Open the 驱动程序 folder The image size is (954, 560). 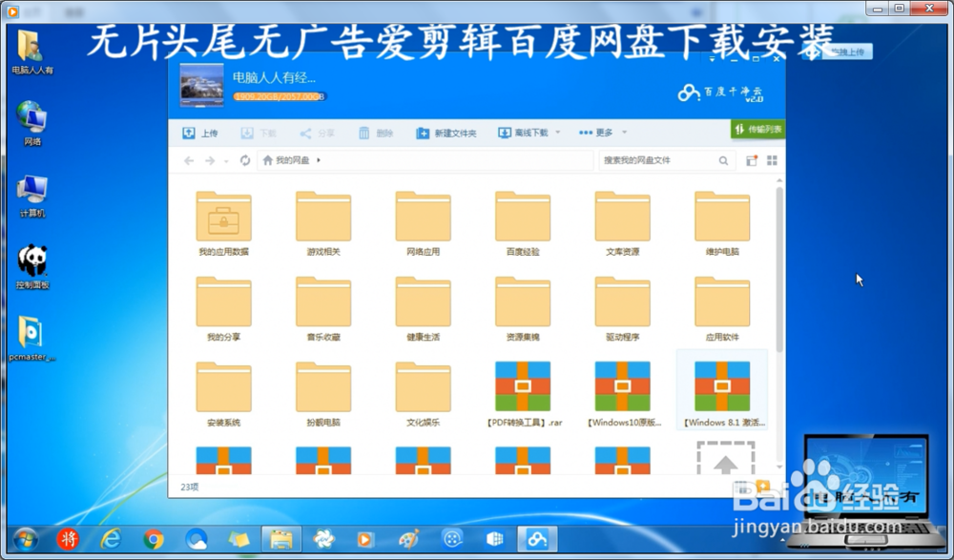pyautogui.click(x=622, y=308)
